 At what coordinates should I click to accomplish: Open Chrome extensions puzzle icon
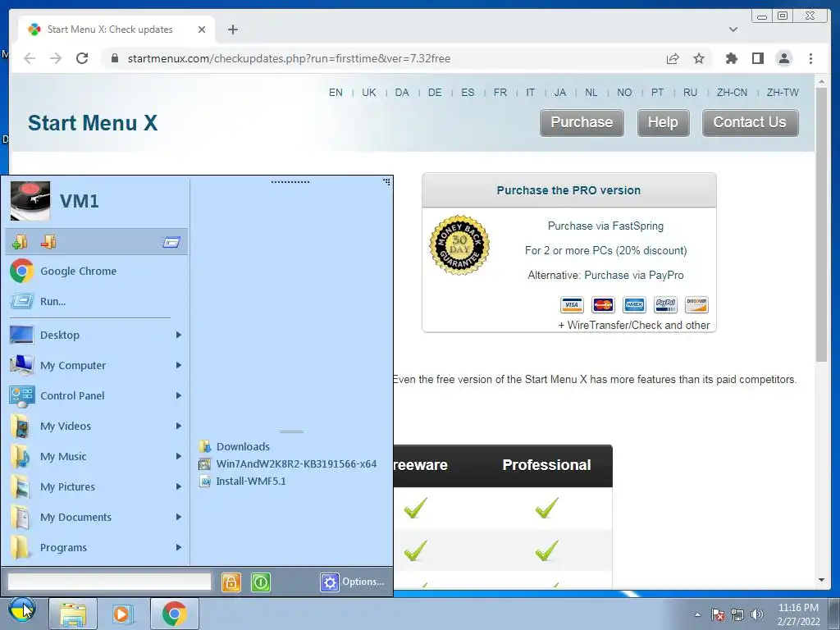coord(731,58)
